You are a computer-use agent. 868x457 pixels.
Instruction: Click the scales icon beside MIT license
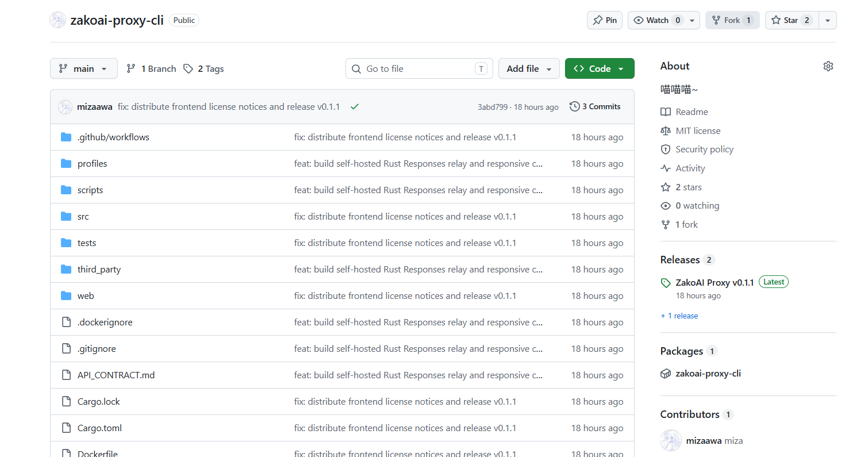pos(666,130)
